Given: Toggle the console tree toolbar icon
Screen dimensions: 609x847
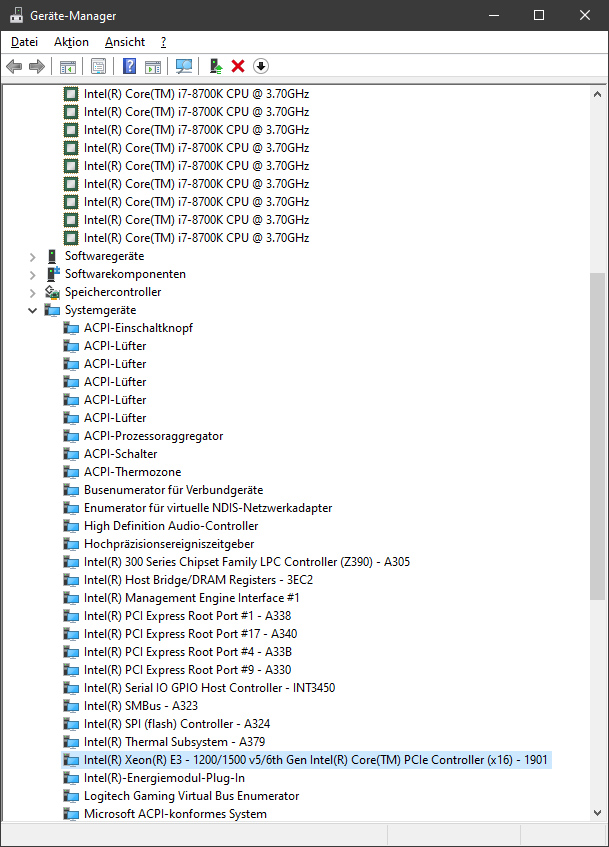Looking at the screenshot, I should [x=68, y=66].
